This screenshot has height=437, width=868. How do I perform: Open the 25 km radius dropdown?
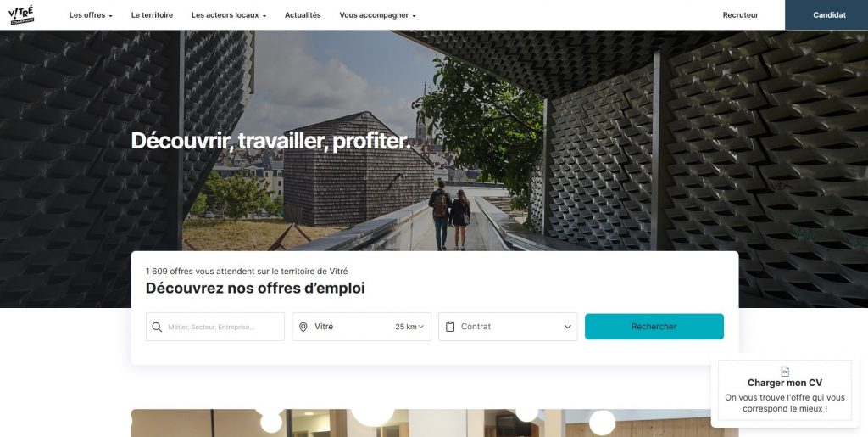tap(409, 327)
